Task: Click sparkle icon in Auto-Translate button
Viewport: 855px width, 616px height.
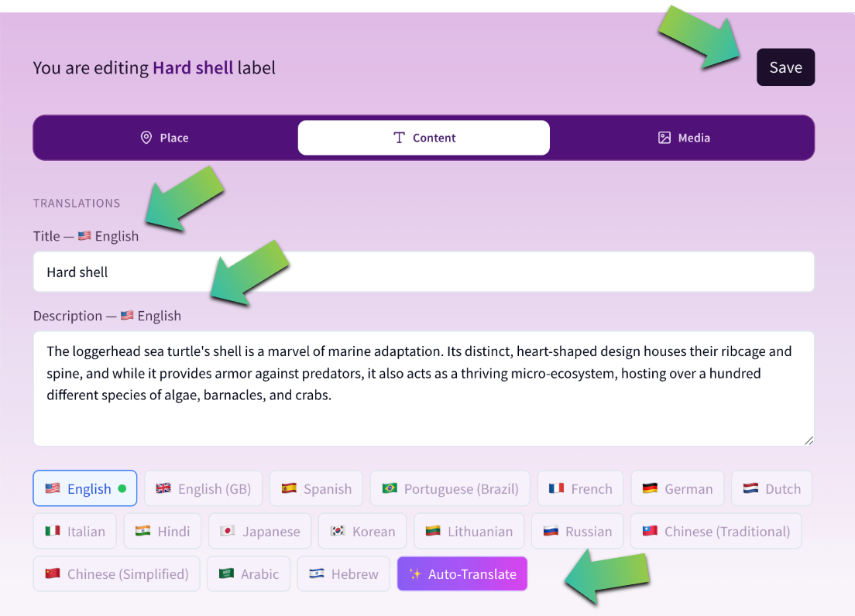Action: point(415,574)
